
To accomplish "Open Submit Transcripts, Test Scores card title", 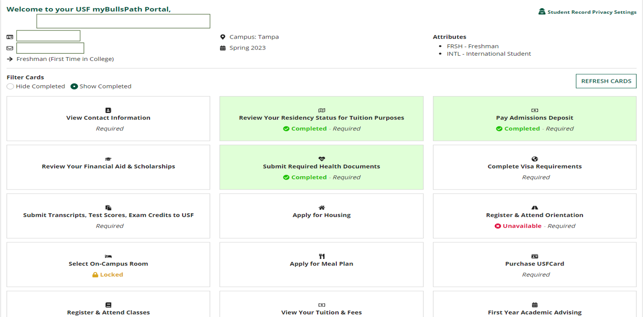I will (x=108, y=215).
